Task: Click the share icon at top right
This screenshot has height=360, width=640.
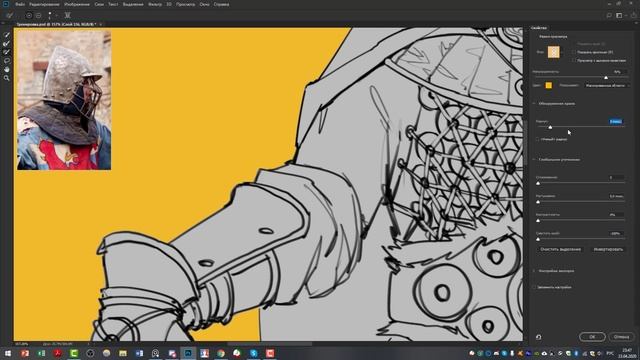Action: (x=633, y=16)
